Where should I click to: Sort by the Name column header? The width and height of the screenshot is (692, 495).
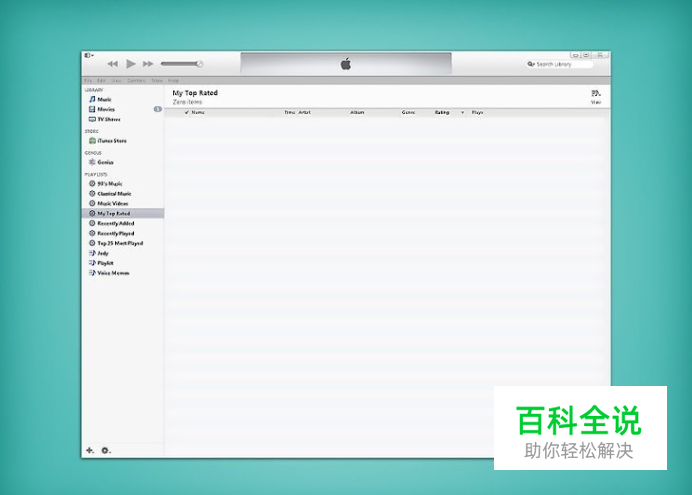coord(198,112)
